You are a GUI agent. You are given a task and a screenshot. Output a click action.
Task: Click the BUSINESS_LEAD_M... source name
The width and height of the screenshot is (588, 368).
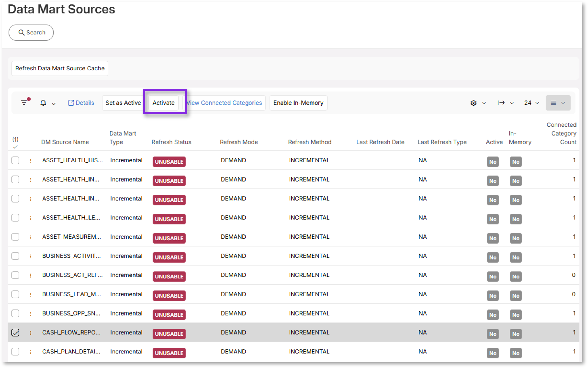coord(72,294)
